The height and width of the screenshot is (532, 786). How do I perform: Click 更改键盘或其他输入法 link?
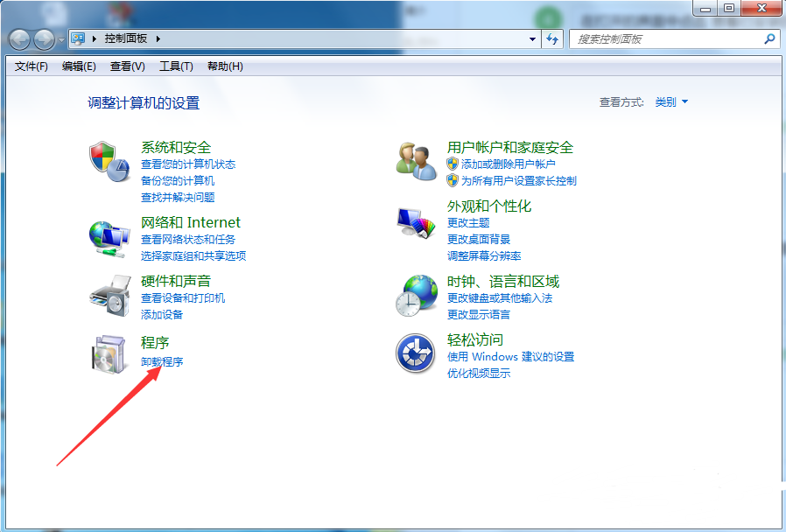pyautogui.click(x=500, y=298)
